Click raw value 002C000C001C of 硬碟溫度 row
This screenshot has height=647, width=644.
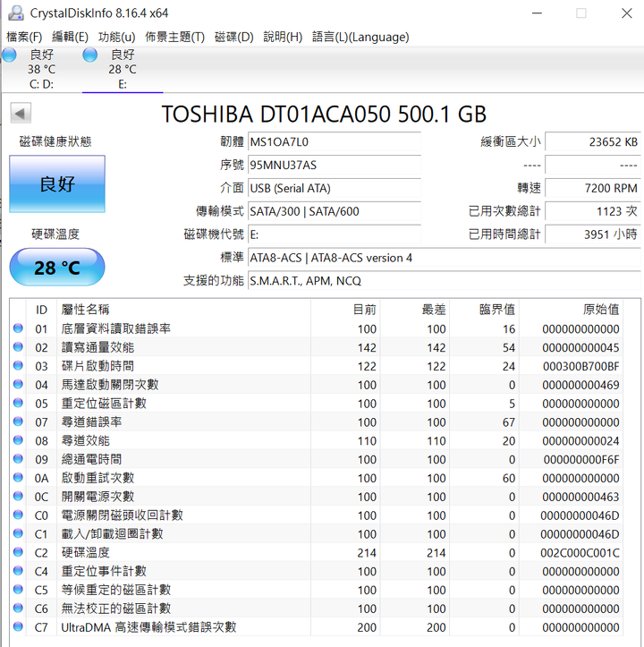[x=580, y=553]
